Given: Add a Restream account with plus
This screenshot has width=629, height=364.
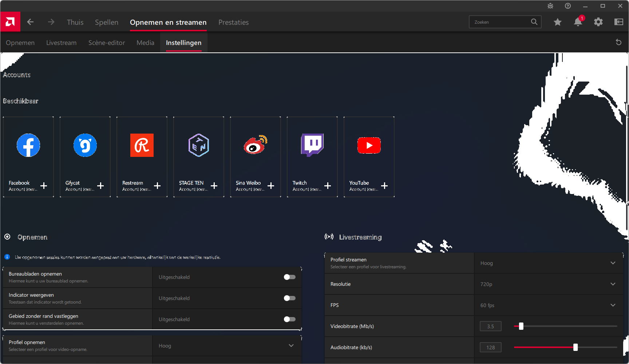Looking at the screenshot, I should point(157,186).
